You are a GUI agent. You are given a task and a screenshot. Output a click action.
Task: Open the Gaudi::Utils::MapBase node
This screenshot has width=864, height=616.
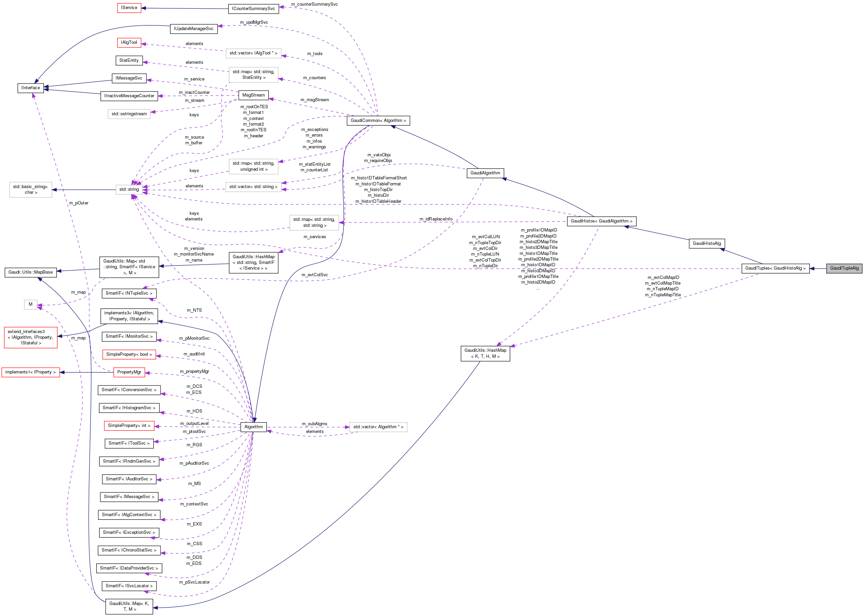click(x=30, y=272)
